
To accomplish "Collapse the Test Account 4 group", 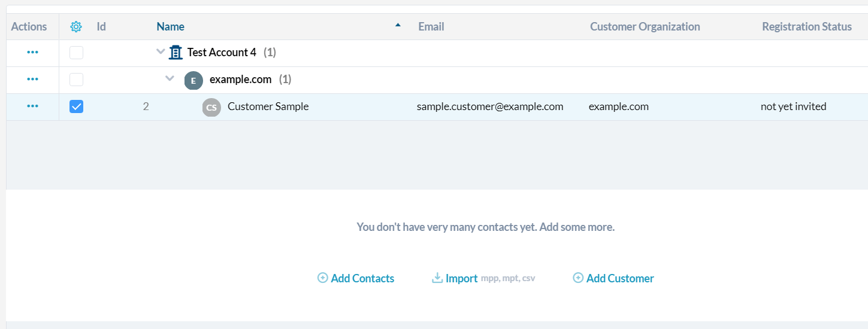I will click(161, 52).
